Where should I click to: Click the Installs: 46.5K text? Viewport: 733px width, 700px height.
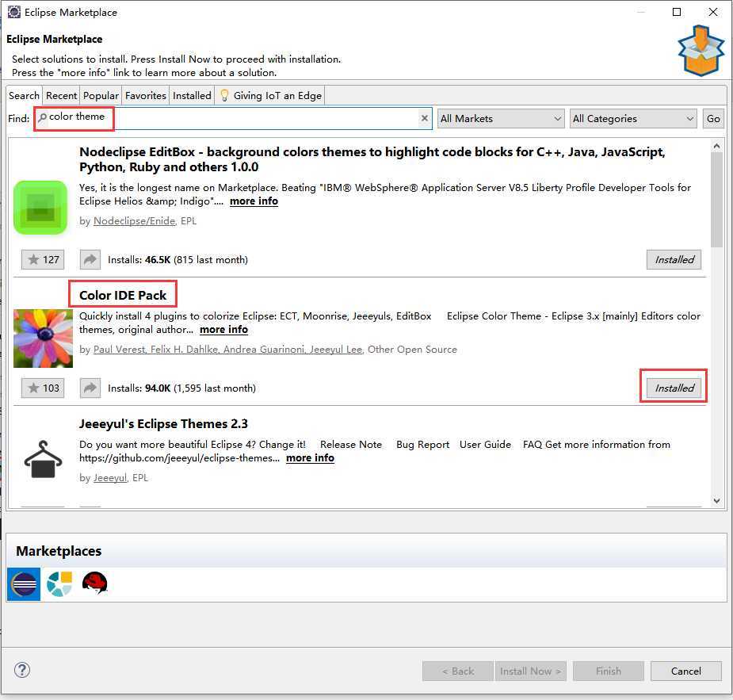178,259
